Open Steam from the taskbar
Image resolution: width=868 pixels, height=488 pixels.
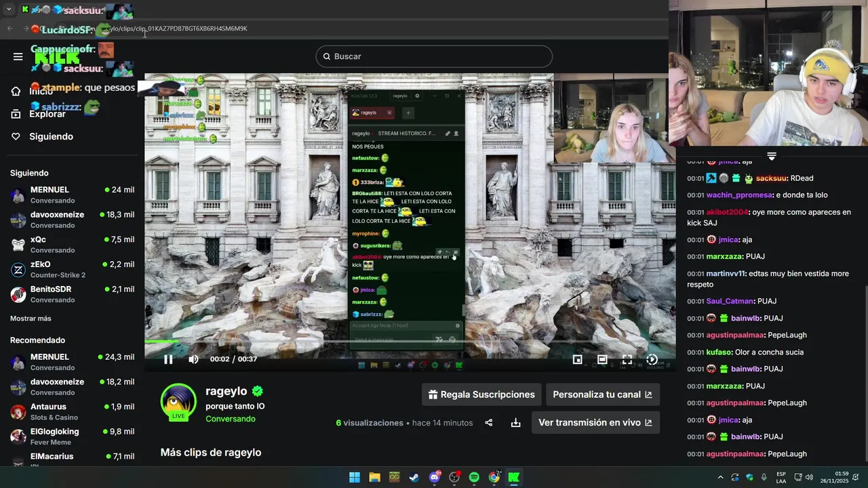point(414,477)
